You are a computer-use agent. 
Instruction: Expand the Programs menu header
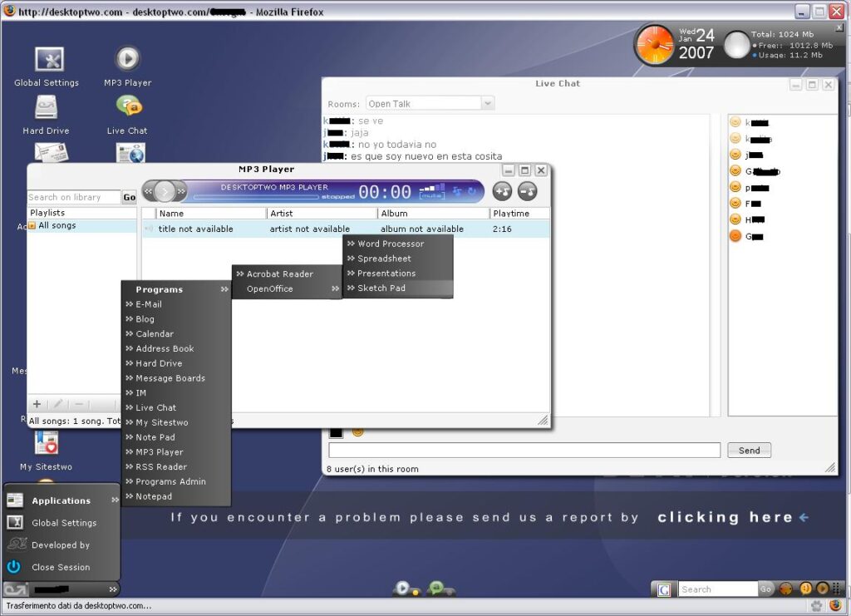pyautogui.click(x=176, y=289)
